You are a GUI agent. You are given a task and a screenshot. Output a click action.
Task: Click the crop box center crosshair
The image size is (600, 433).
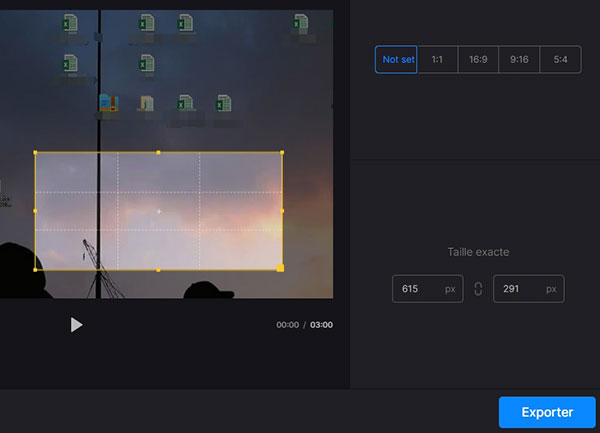coord(158,211)
